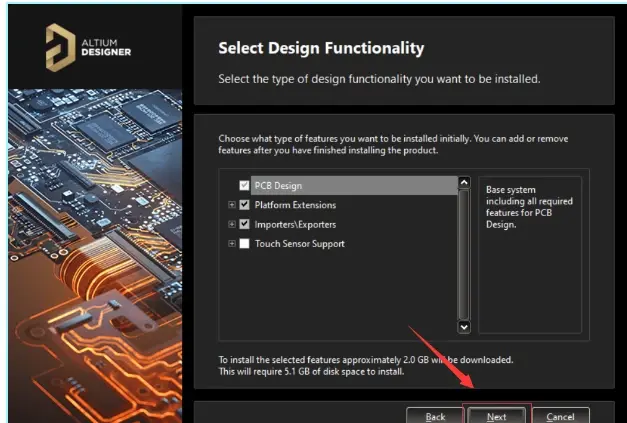This screenshot has height=423, width=627.
Task: Click the 'Select Design Functionality' heading
Action: pos(321,48)
